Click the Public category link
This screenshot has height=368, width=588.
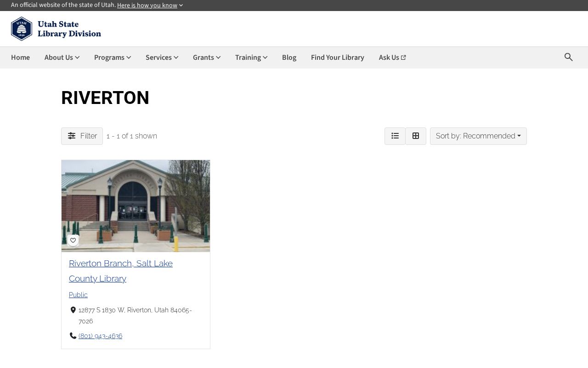pos(78,295)
